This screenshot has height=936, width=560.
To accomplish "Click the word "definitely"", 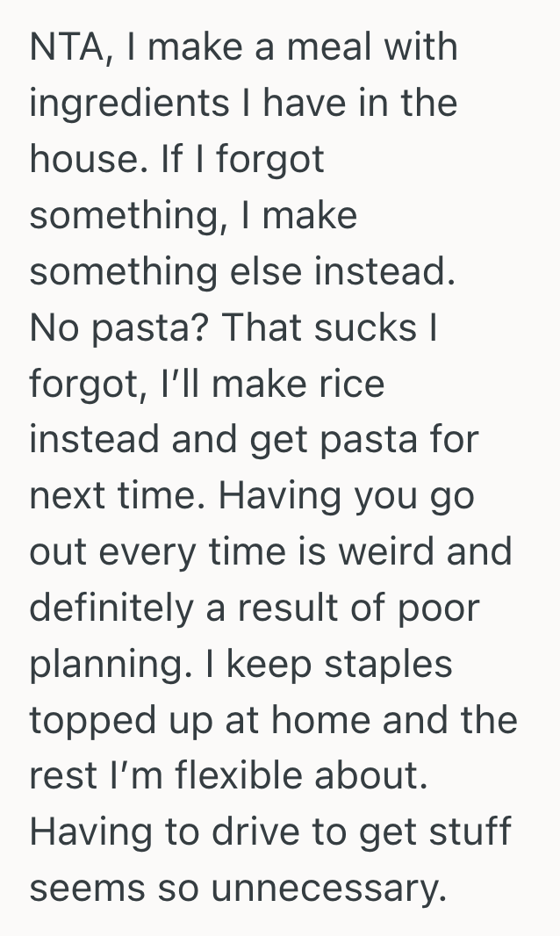I will (x=111, y=609).
